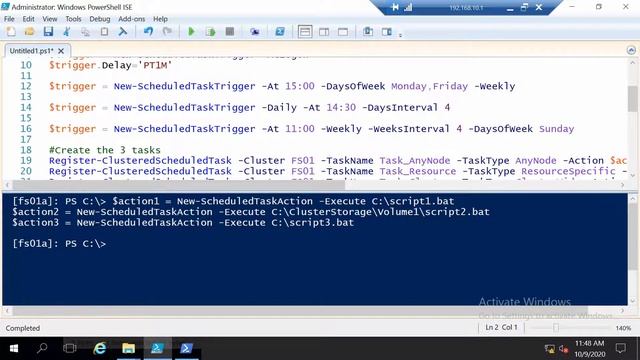Click the 14:30 value on line 14
Image resolution: width=640 pixels, height=360 pixels.
tap(341, 108)
